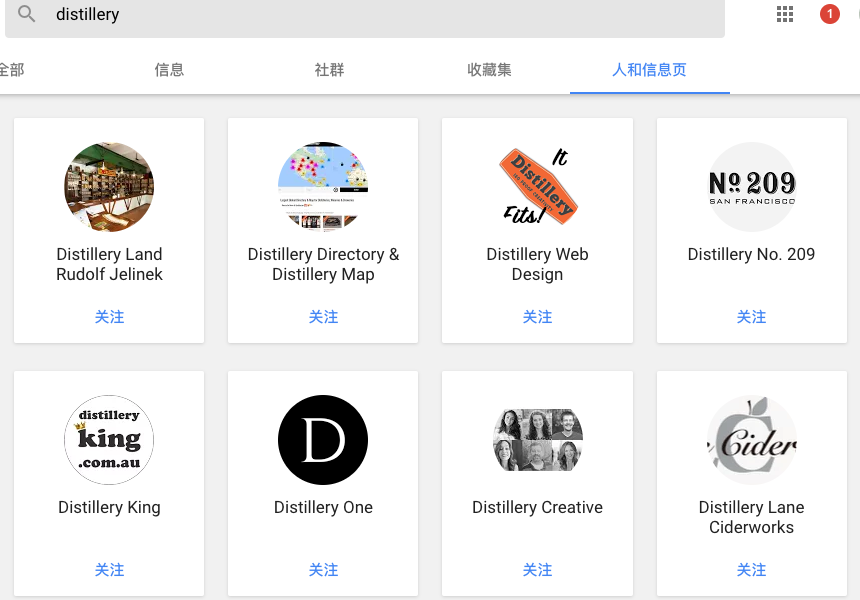
Task: Click 关注 for Distillery King
Action: (x=109, y=569)
